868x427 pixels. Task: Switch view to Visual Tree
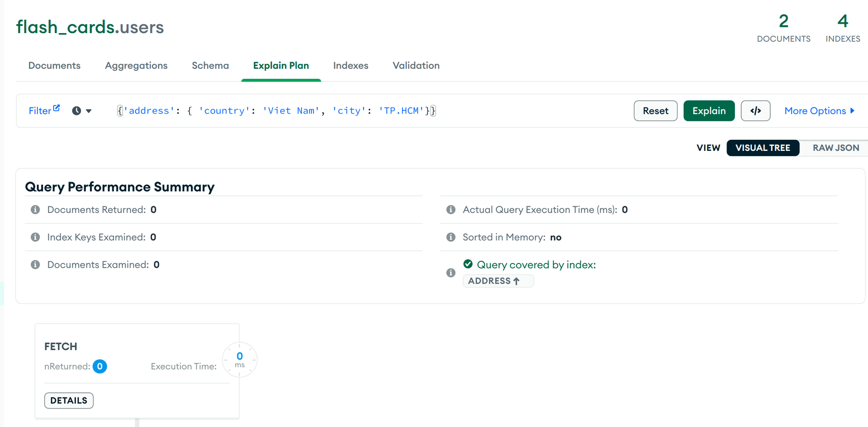point(763,148)
